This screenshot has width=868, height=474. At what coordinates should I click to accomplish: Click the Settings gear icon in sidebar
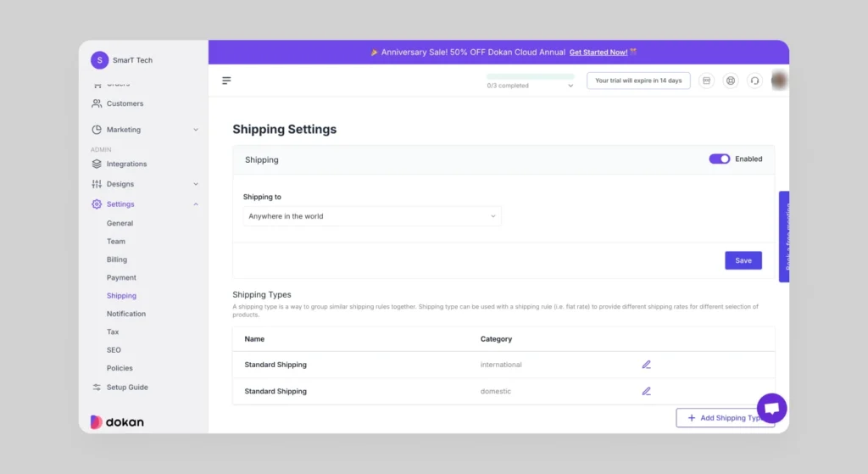(97, 204)
